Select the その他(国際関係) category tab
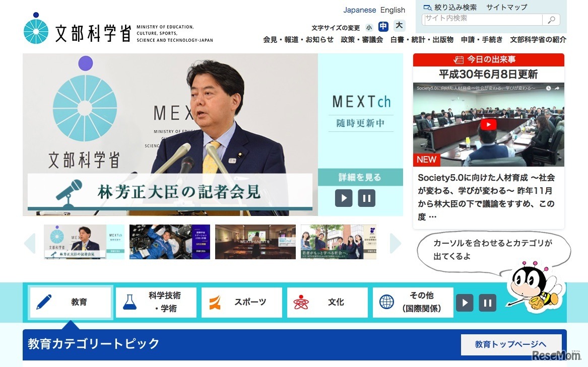The image size is (588, 367). (413, 302)
